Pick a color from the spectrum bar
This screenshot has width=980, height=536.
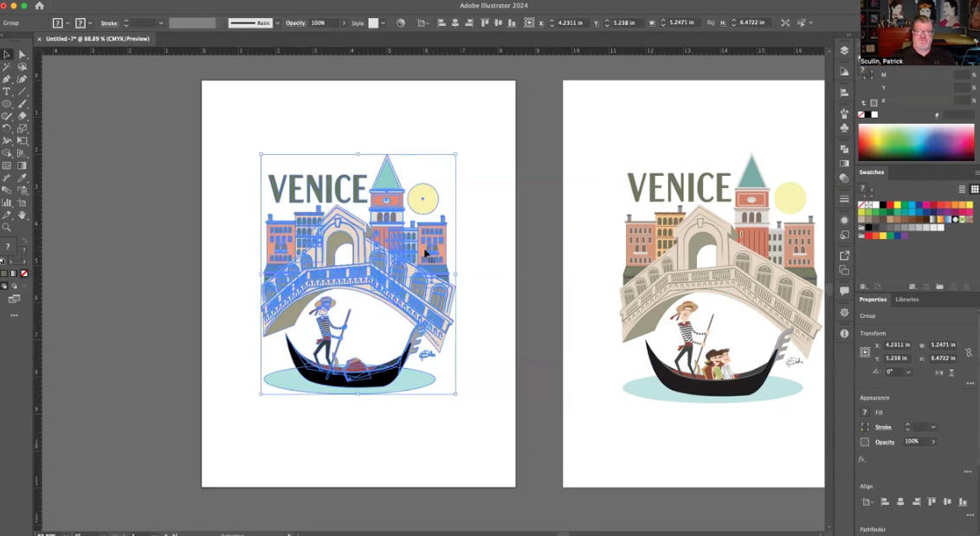(916, 142)
